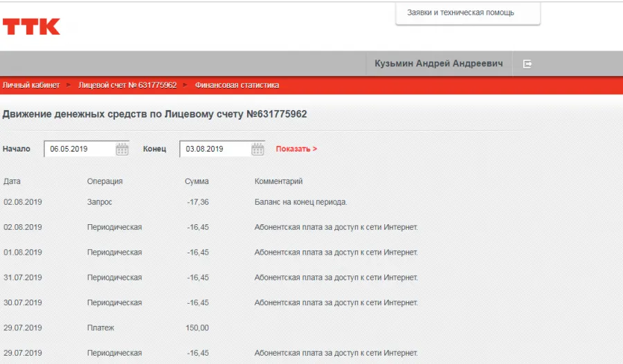Open the start date calendar picker
The image size is (623, 364).
point(122,149)
